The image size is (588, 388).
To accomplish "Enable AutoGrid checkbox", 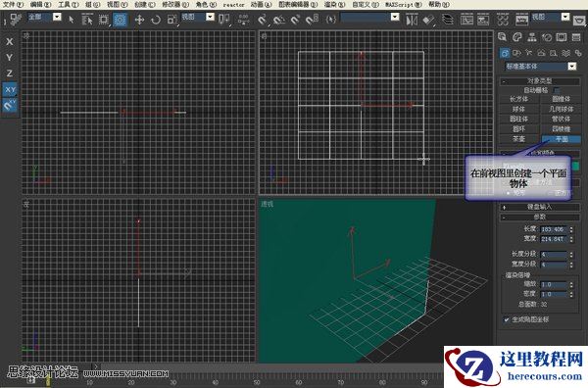I will [x=557, y=90].
